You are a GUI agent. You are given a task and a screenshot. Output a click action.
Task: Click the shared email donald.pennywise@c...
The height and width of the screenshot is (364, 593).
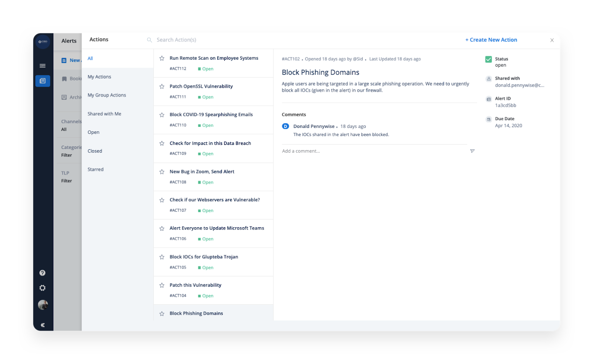[x=520, y=85]
